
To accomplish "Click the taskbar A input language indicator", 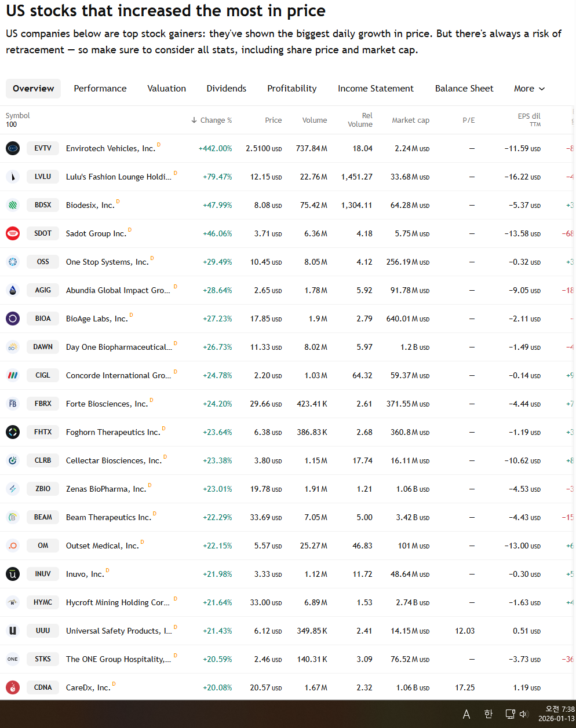I will [466, 714].
